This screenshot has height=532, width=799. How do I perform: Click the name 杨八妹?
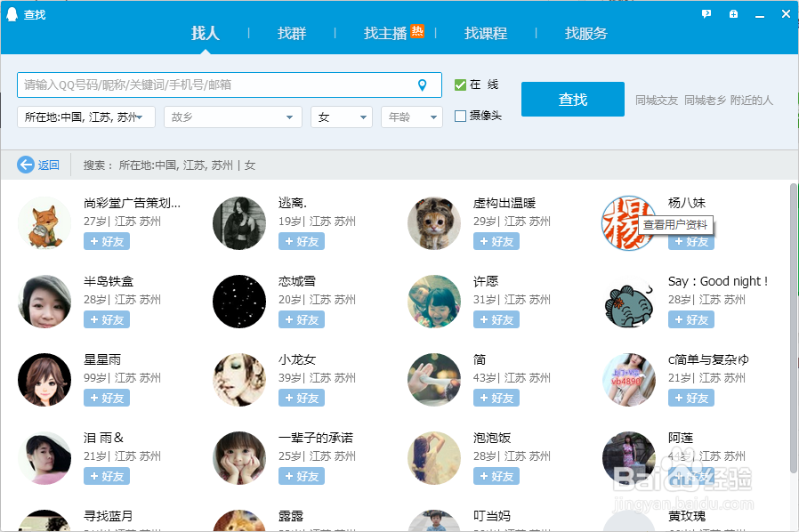pyautogui.click(x=686, y=203)
